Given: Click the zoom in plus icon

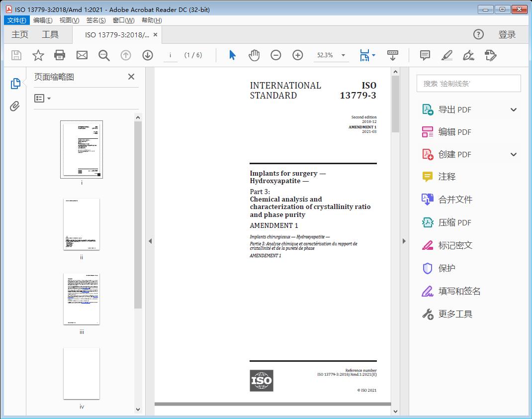Looking at the screenshot, I should coord(298,55).
